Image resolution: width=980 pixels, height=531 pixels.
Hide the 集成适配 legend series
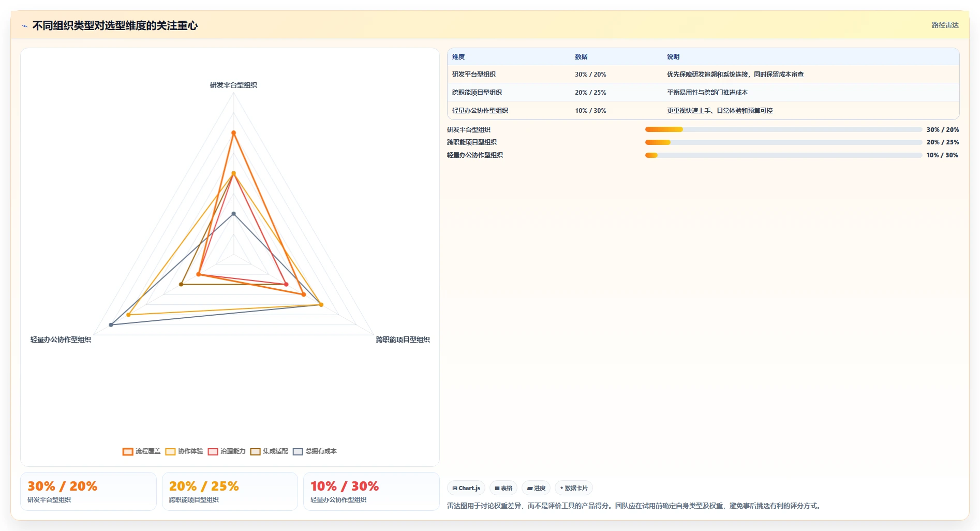269,451
